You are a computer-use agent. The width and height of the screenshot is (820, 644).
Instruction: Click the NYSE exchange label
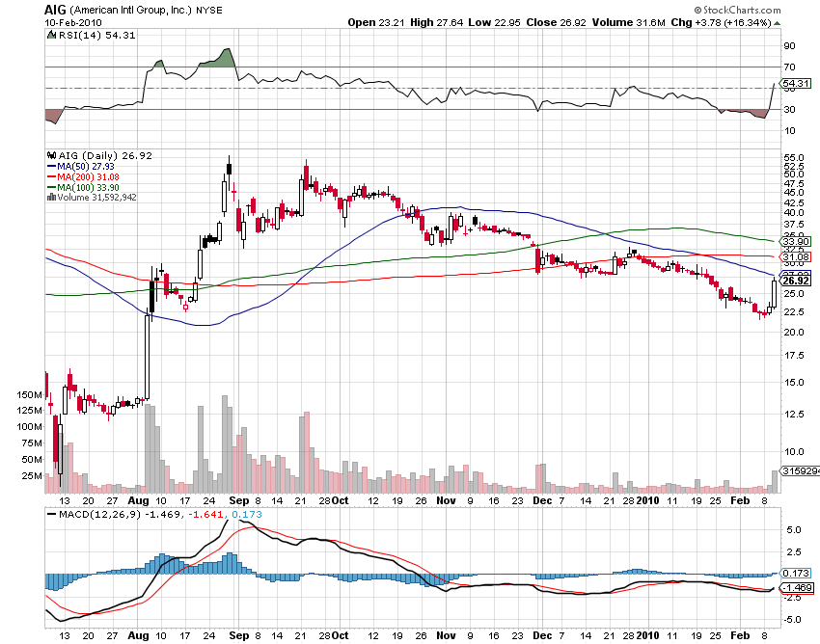(209, 10)
